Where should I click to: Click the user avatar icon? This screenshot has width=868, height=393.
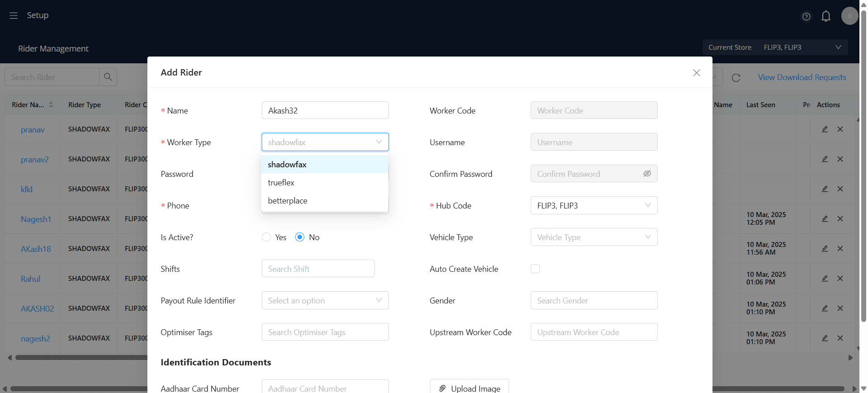click(x=849, y=16)
